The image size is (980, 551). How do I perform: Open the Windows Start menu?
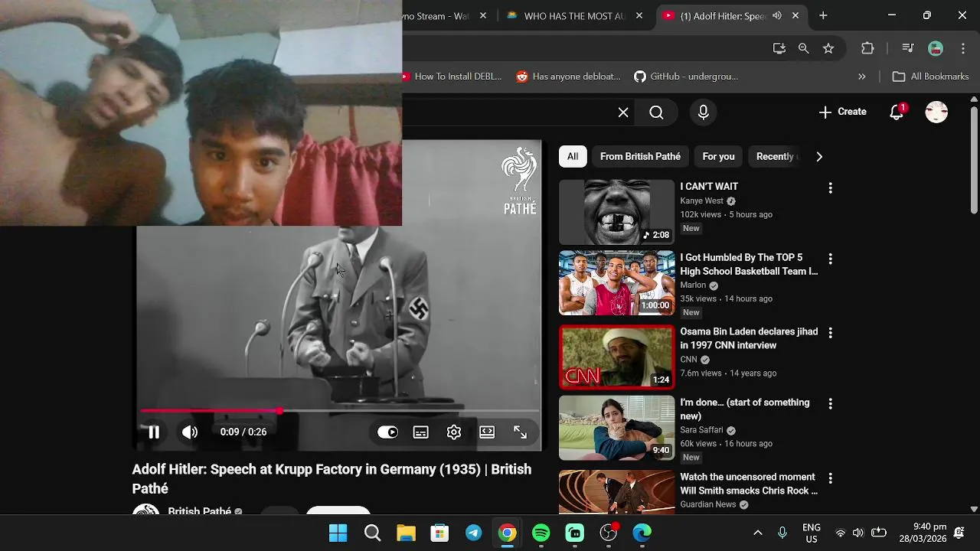338,533
